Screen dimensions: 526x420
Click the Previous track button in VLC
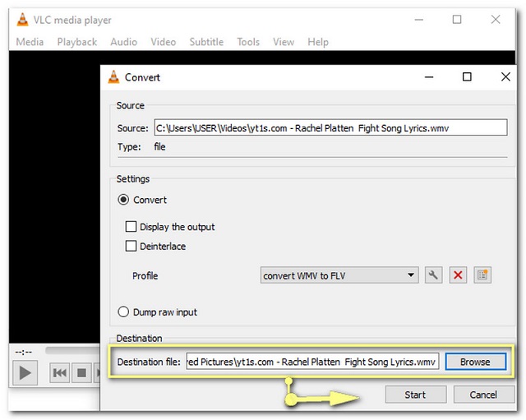[60, 373]
